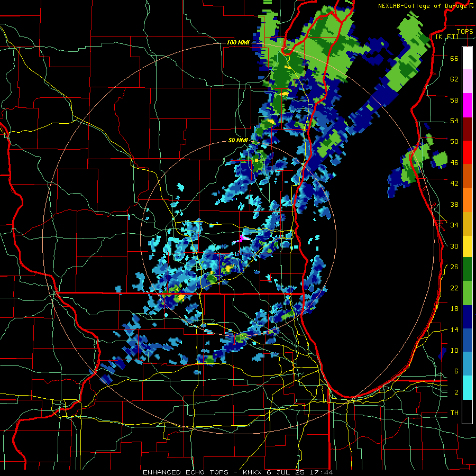Viewport: 476px width, 476px height.
Task: Click the 18 value on the scale
Action: click(454, 309)
